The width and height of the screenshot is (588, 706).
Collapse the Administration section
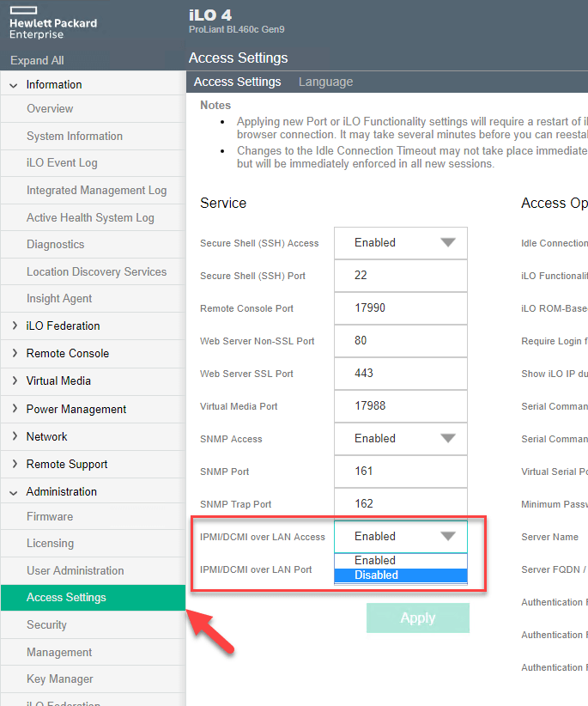tap(15, 492)
